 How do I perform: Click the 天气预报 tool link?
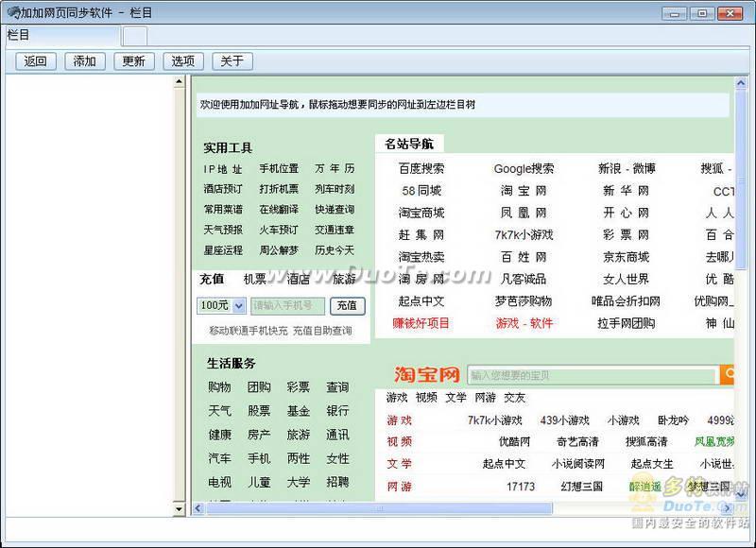tap(223, 230)
